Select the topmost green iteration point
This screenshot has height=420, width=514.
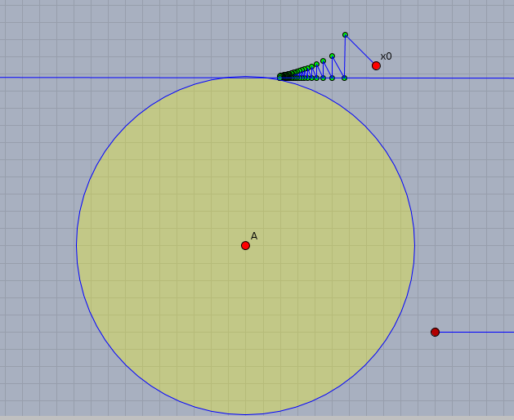345,34
